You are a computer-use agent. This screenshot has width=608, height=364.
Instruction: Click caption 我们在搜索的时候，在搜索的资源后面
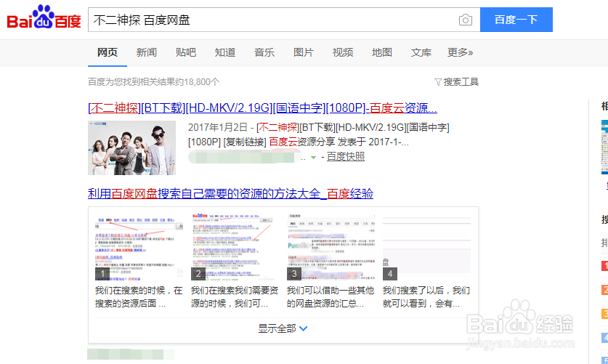pos(139,297)
